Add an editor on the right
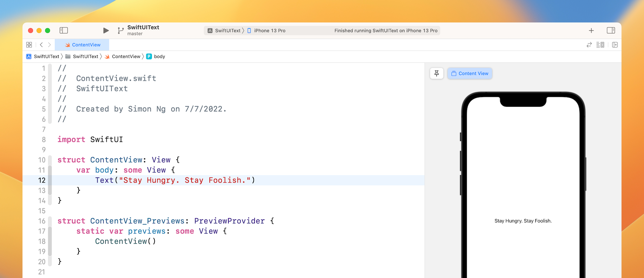Viewport: 644px width, 278px height. [615, 45]
